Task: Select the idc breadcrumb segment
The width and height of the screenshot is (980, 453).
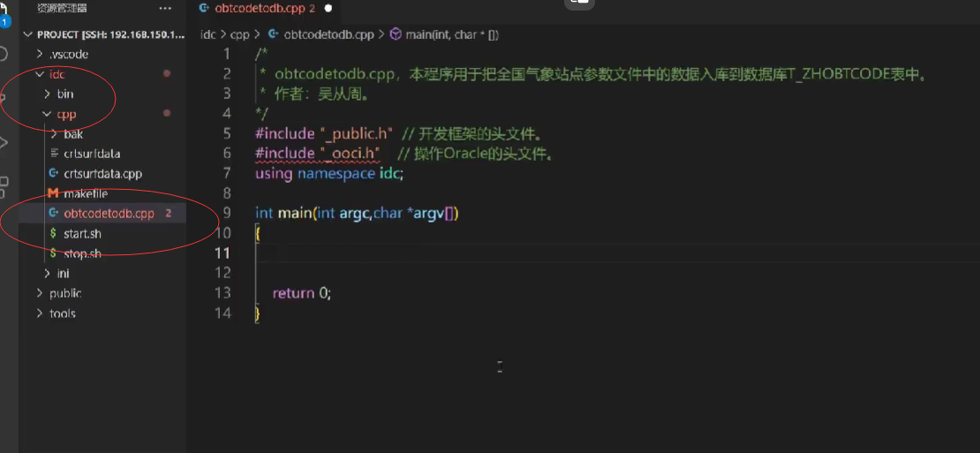Action: [x=207, y=34]
